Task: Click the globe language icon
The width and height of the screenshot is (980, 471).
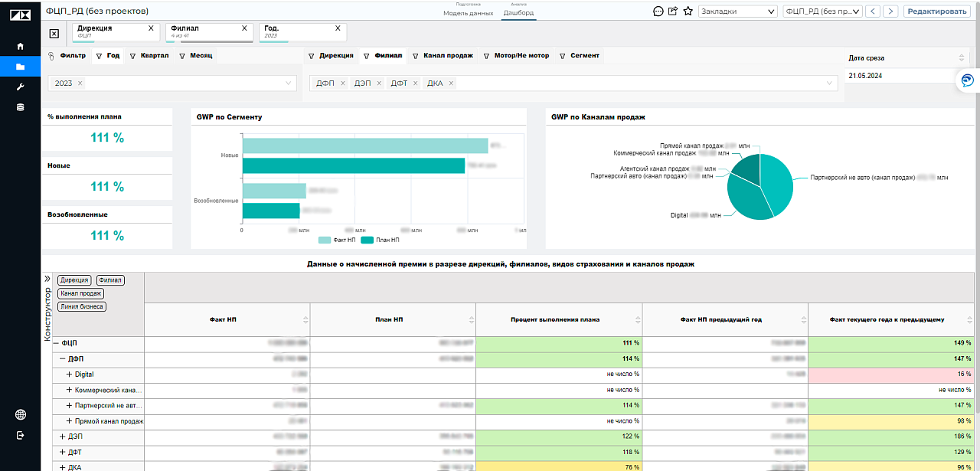Action: 21,415
